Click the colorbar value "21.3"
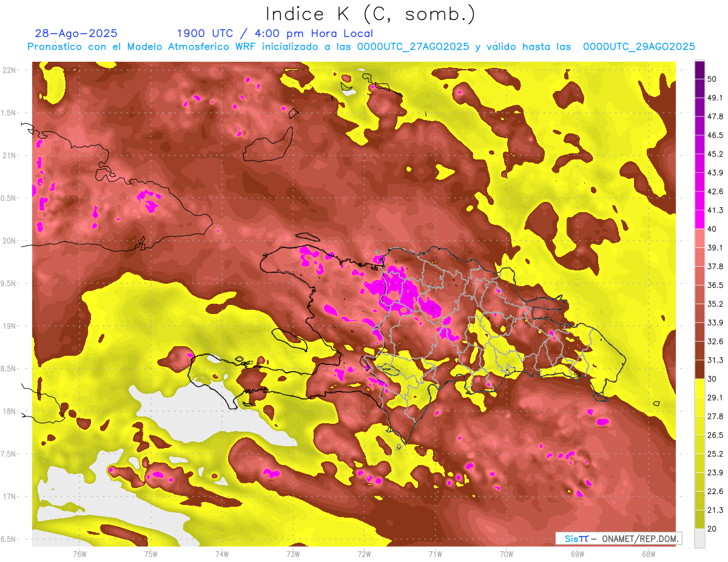The width and height of the screenshot is (728, 562). point(715,510)
